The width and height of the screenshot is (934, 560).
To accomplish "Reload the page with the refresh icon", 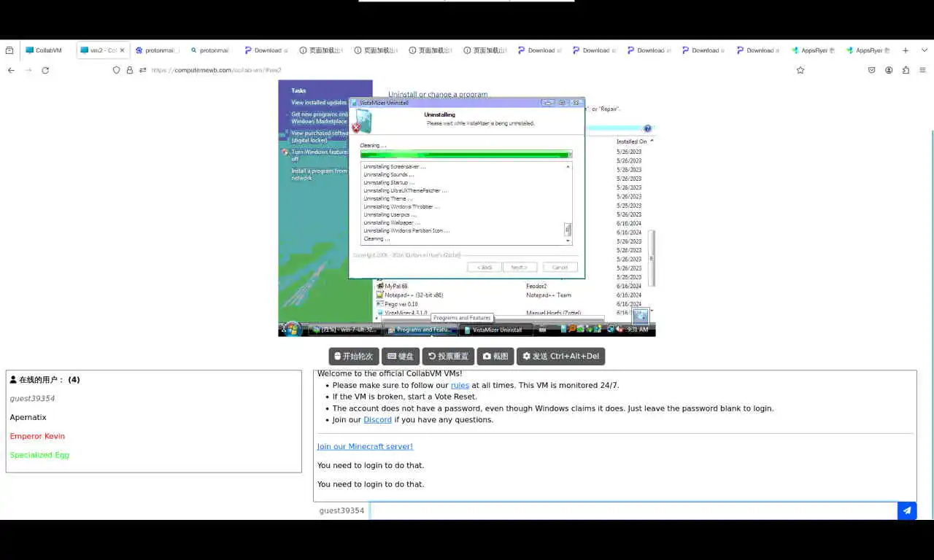I will tap(45, 70).
